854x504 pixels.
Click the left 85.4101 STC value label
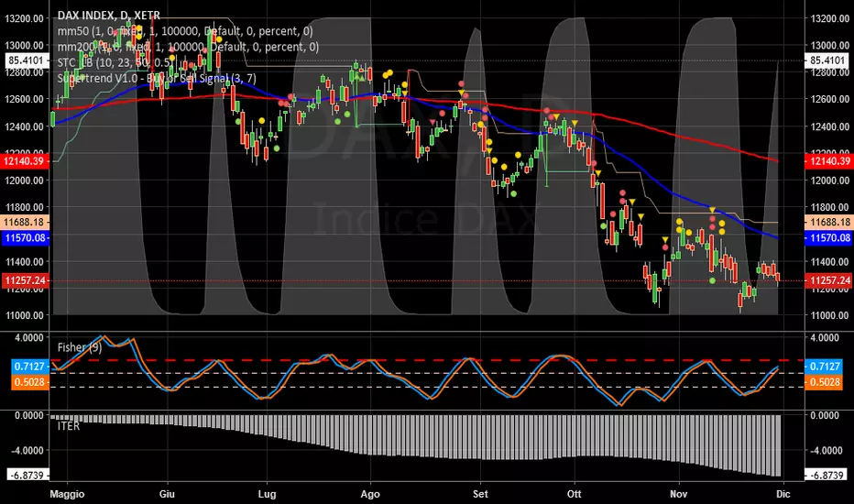click(x=26, y=60)
